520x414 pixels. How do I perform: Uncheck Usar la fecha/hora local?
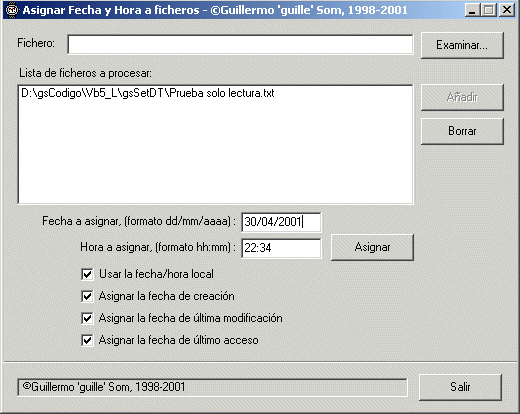tap(87, 275)
